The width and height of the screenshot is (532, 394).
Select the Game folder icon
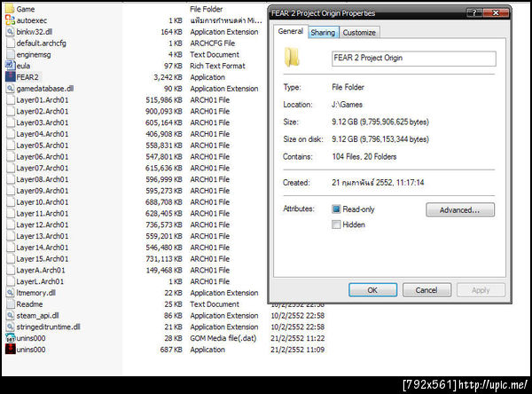point(10,9)
